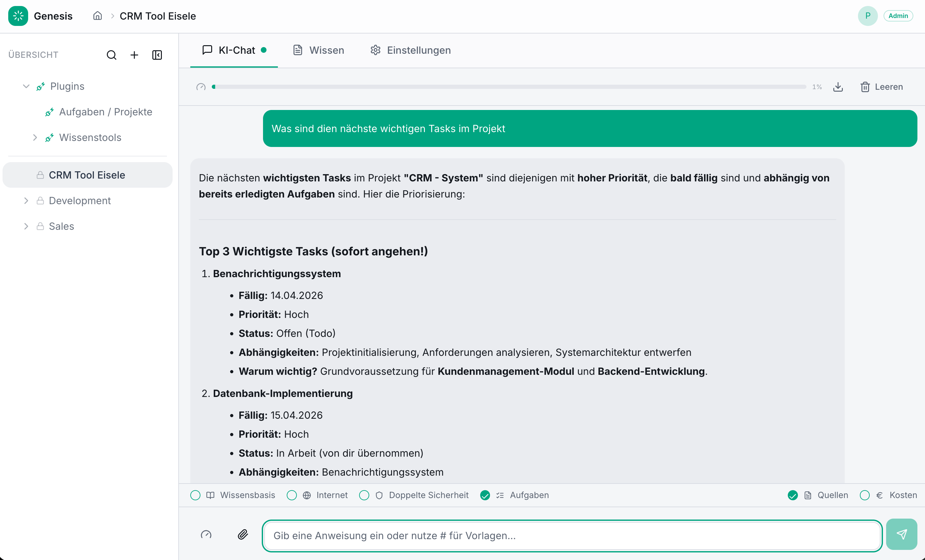The width and height of the screenshot is (925, 560).
Task: Collapse the Plugins section
Action: click(x=26, y=86)
